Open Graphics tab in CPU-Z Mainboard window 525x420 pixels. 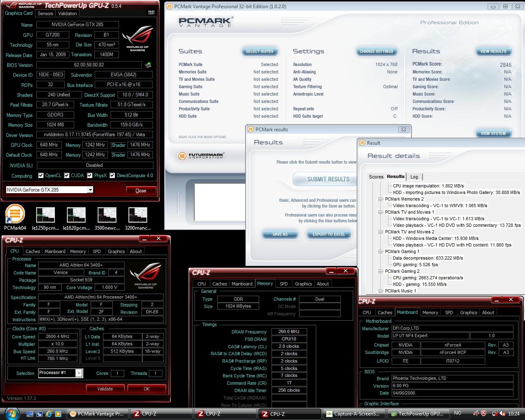pos(468,313)
